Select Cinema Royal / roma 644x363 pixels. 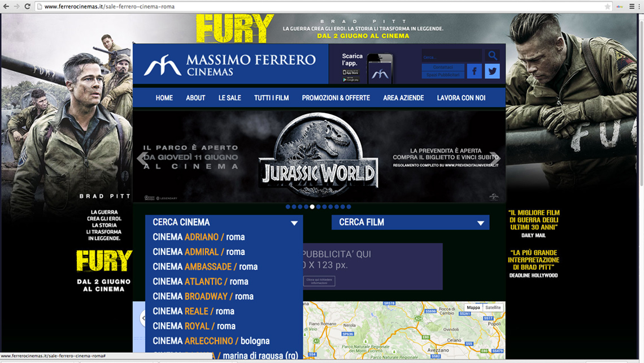point(194,326)
